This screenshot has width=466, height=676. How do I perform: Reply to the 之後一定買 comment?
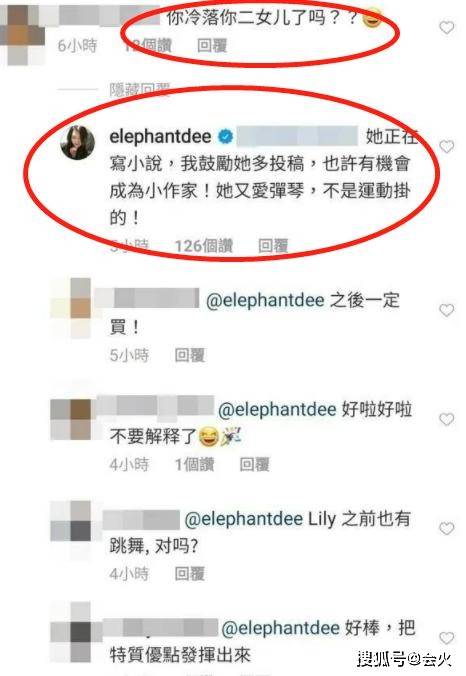(189, 355)
